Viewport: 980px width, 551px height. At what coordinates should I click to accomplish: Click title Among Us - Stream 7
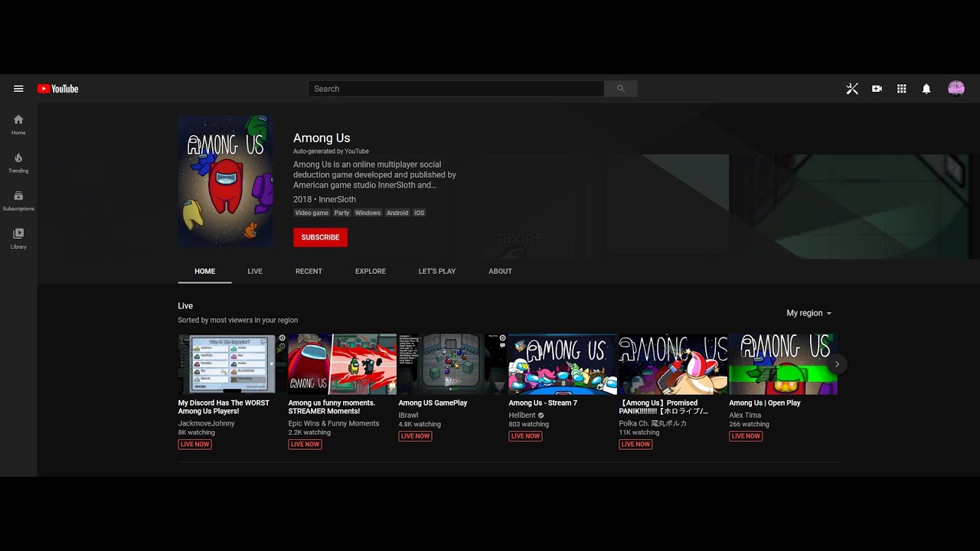(543, 403)
